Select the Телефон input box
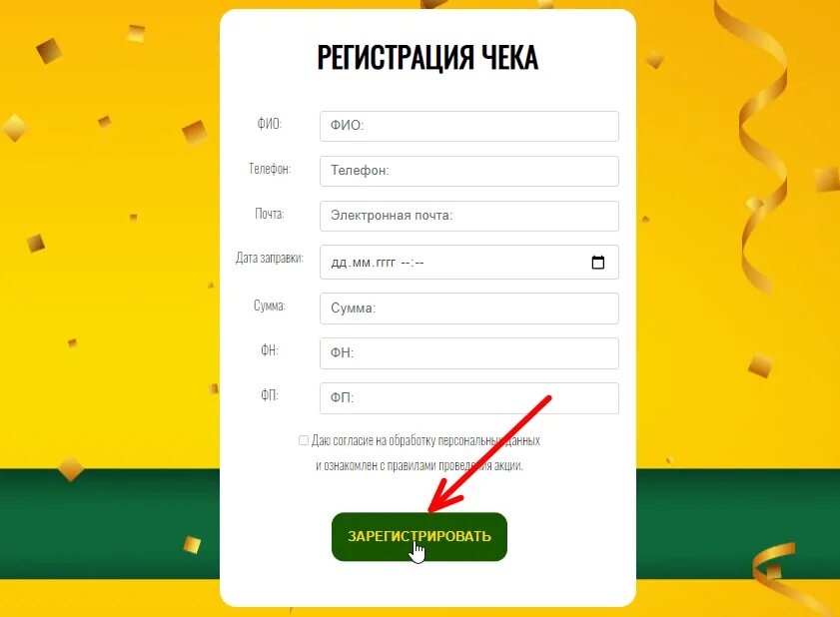Viewport: 840px width, 617px height. tap(469, 171)
